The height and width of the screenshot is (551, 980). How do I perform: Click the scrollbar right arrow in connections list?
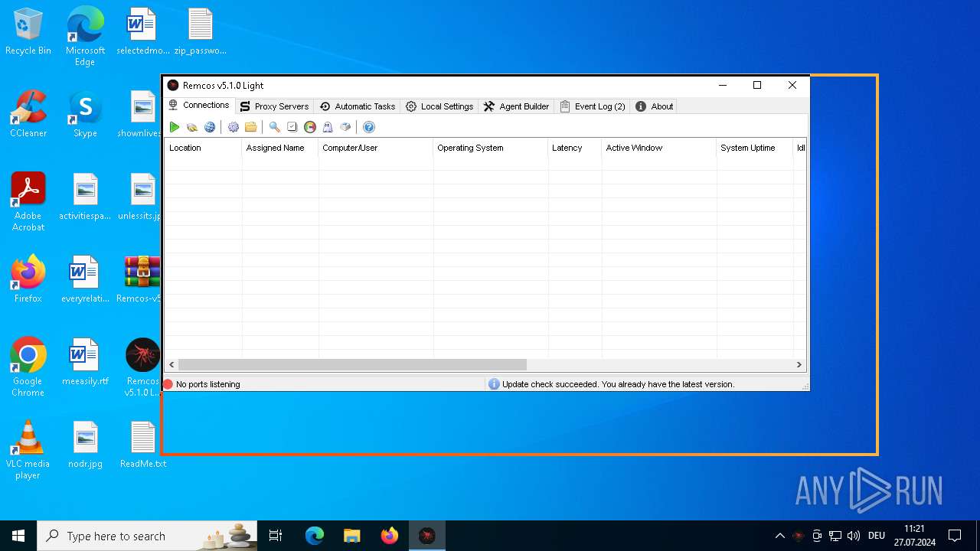pyautogui.click(x=799, y=365)
